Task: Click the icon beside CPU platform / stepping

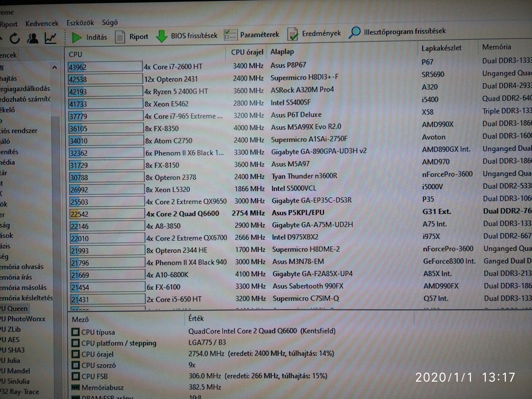Action: [x=76, y=343]
